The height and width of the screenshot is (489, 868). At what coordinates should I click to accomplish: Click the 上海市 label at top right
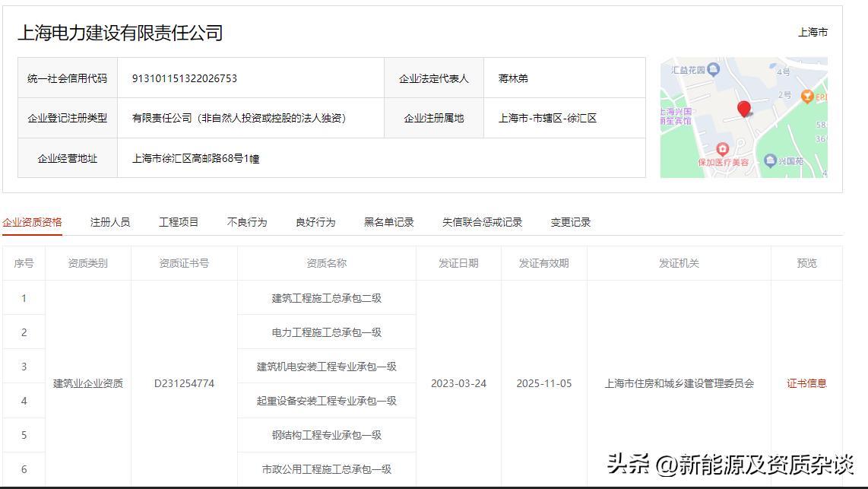(813, 33)
